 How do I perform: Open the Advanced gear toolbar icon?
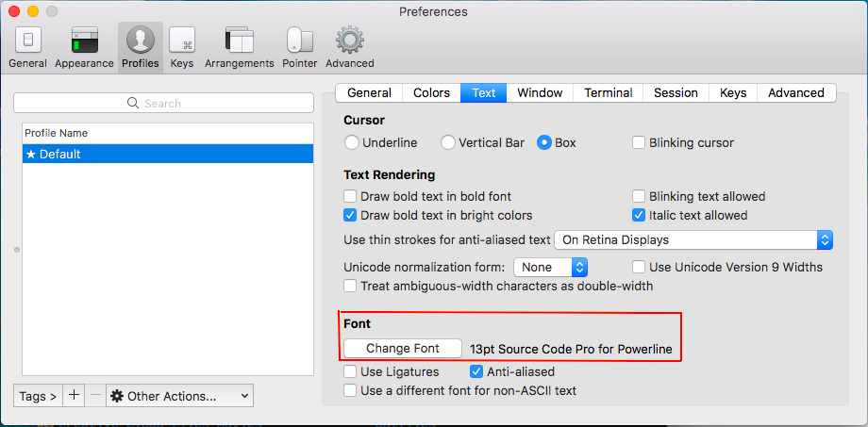click(x=349, y=47)
